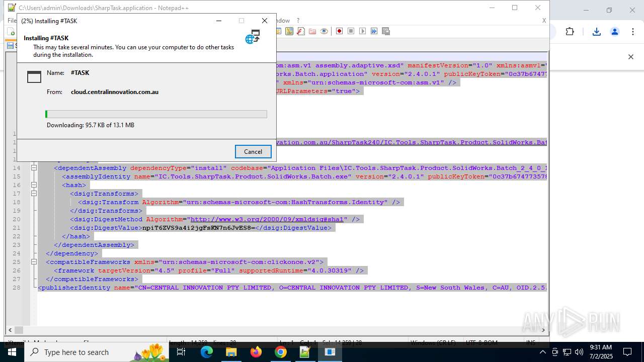Stop macro recording icon
This screenshot has height=362, width=644.
(x=351, y=31)
